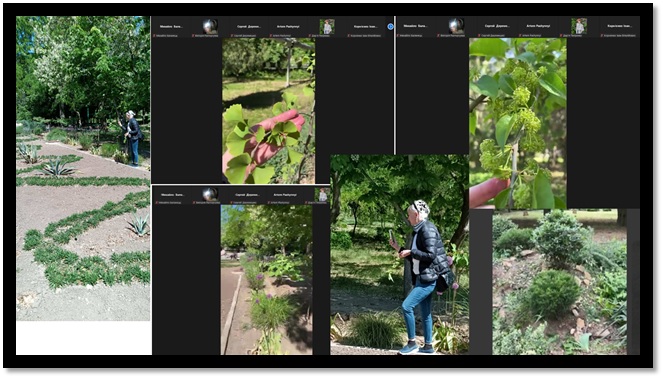Click the rock garden with rounded shrubs photo
The width and height of the screenshot is (663, 378).
pyautogui.click(x=559, y=282)
